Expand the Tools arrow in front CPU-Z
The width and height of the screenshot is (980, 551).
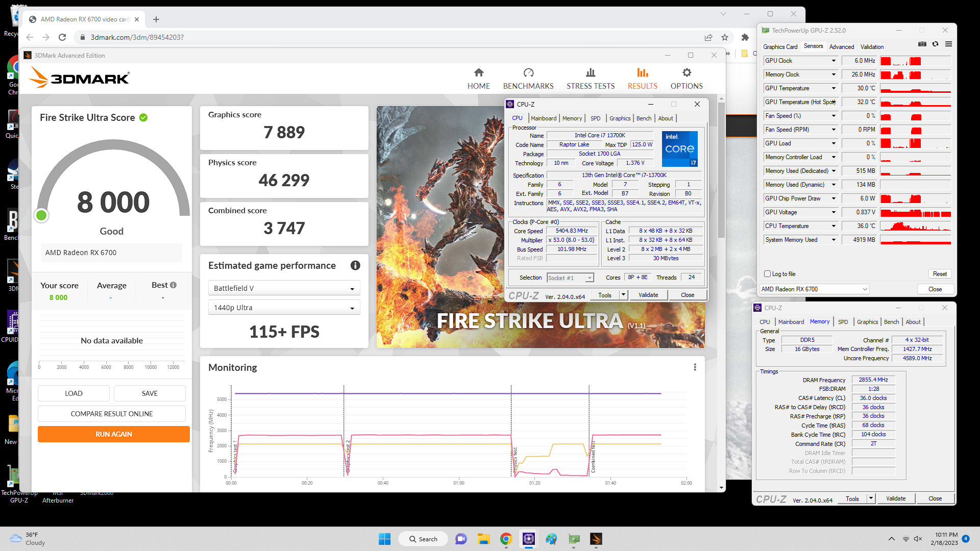tap(623, 295)
